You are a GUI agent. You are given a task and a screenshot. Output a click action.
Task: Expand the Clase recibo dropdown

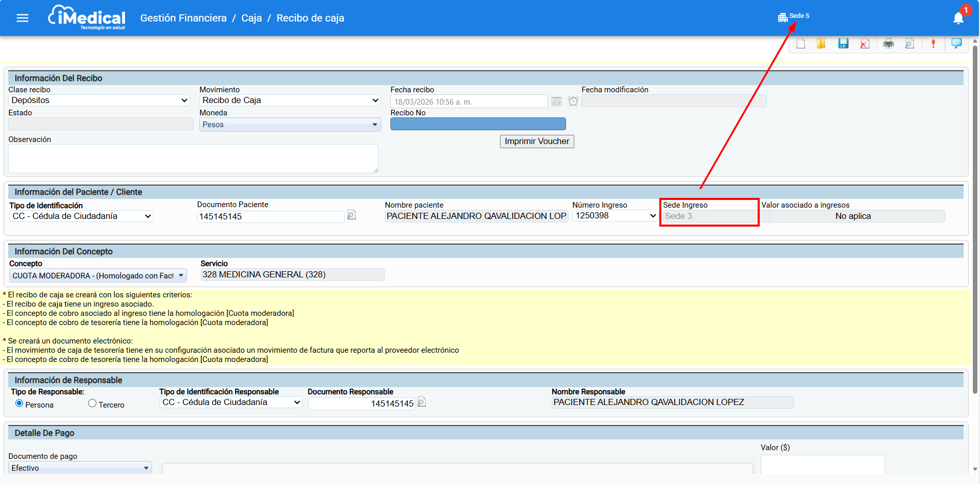click(x=99, y=100)
